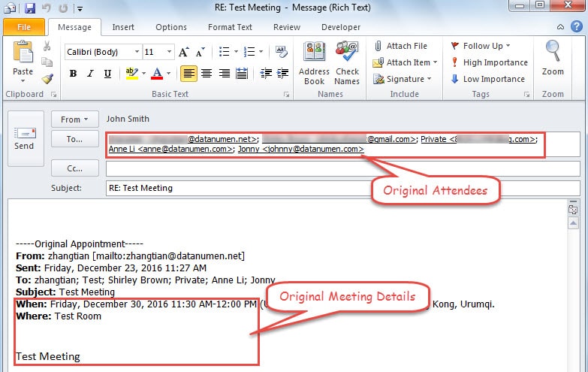
Task: Click the Undo arrow in title bar
Action: coord(46,8)
